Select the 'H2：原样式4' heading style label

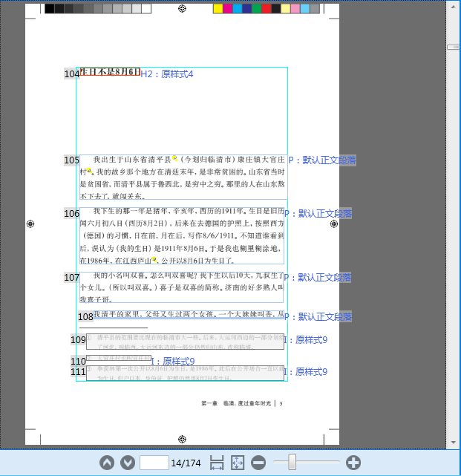(167, 74)
